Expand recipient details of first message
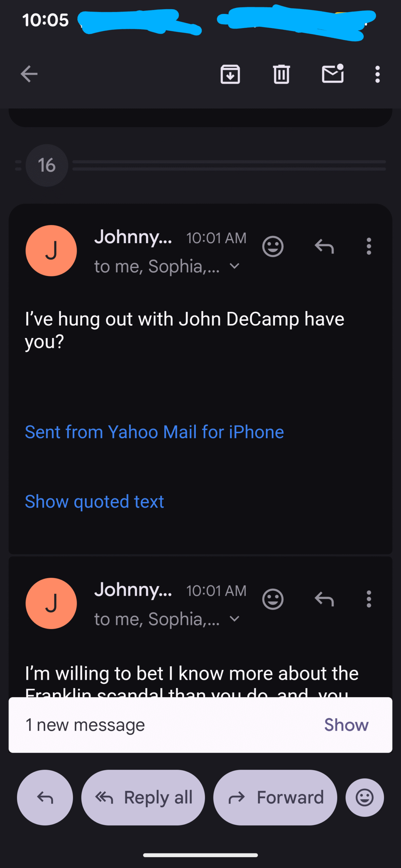The width and height of the screenshot is (401, 868). (235, 266)
